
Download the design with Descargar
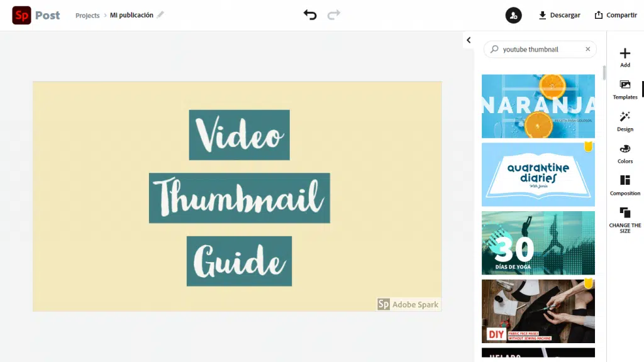click(x=558, y=15)
